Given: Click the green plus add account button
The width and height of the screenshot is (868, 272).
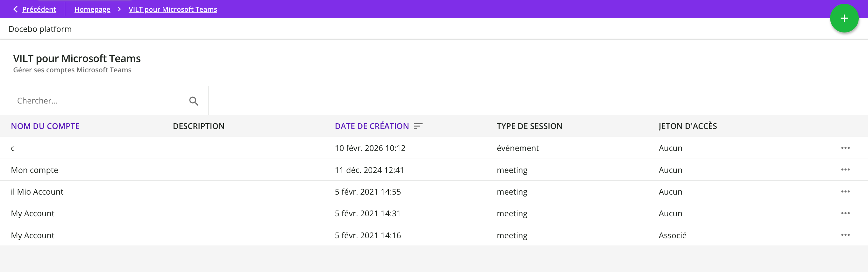Looking at the screenshot, I should (x=844, y=18).
